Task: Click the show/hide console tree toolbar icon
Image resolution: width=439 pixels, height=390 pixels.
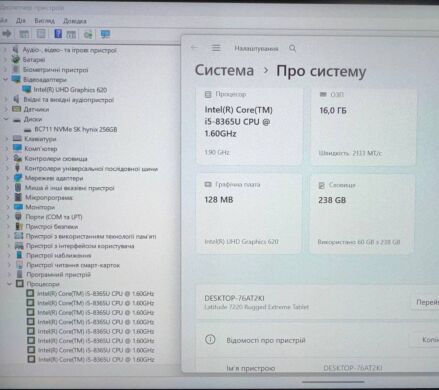Action: tap(24, 34)
